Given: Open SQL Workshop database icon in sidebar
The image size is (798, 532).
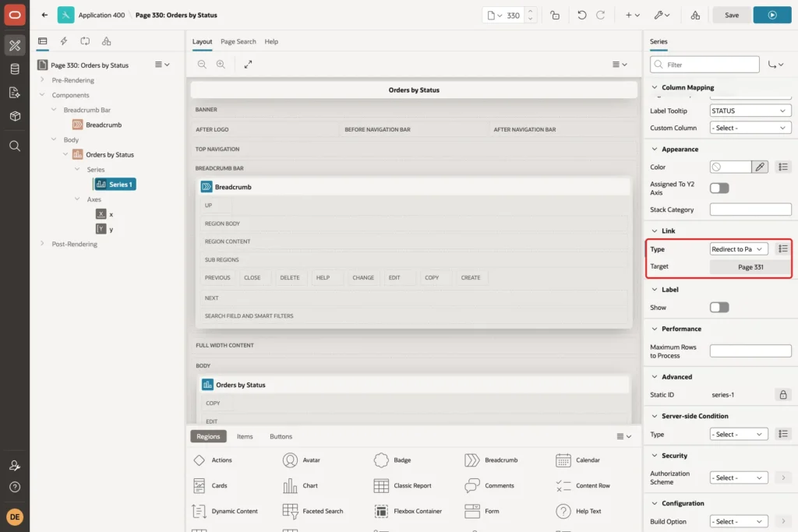Looking at the screenshot, I should click(15, 69).
